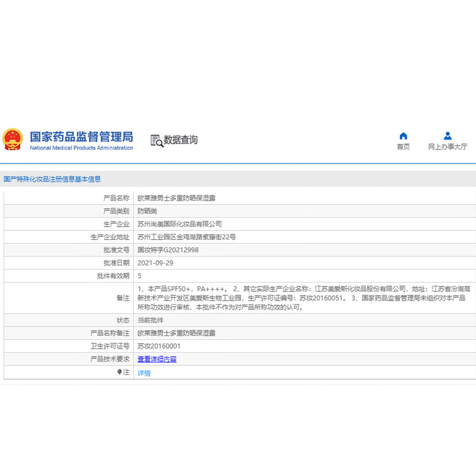
Task: Click the 当前批件 status value
Action: click(x=151, y=320)
